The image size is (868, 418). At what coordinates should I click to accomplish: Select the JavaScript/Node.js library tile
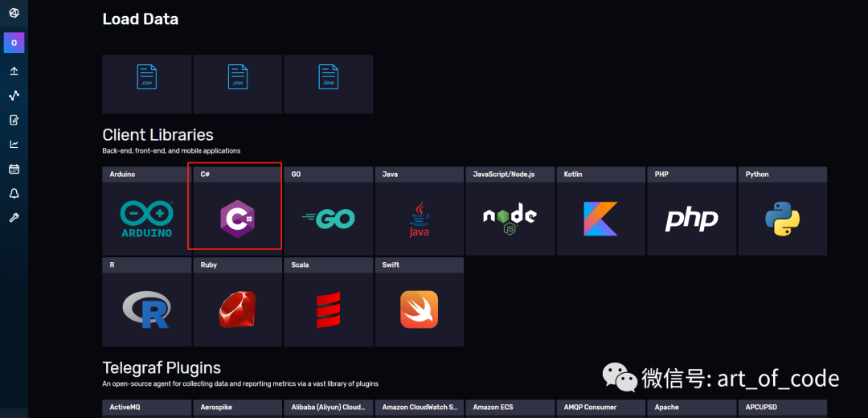(510, 215)
